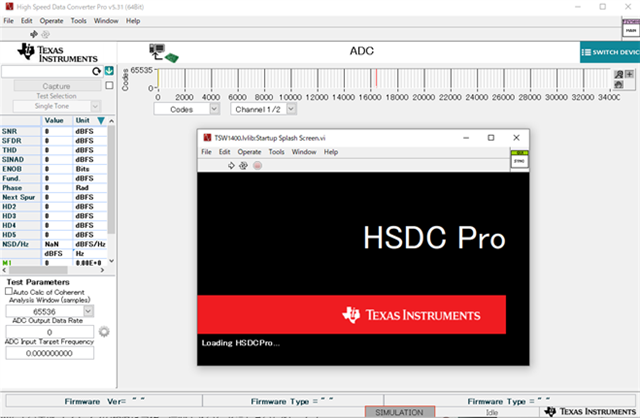
Task: Click the circular refresh icon beside device field
Action: click(x=96, y=71)
